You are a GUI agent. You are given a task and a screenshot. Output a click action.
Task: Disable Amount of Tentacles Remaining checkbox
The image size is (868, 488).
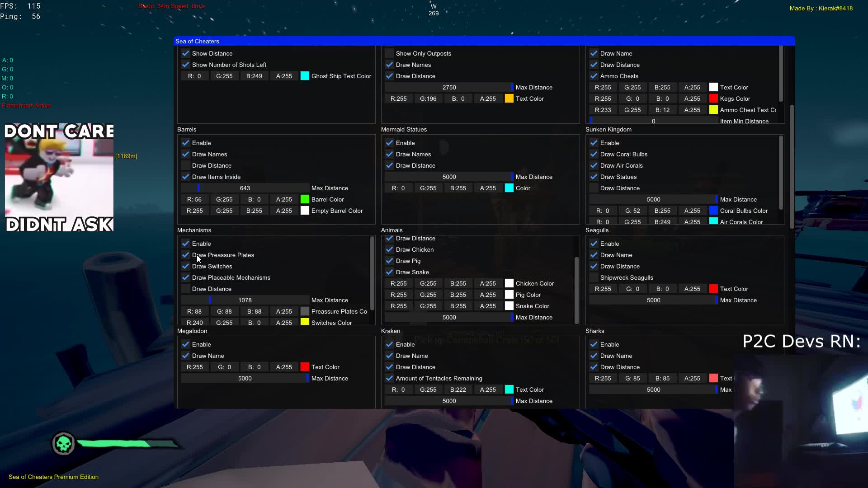(x=389, y=378)
